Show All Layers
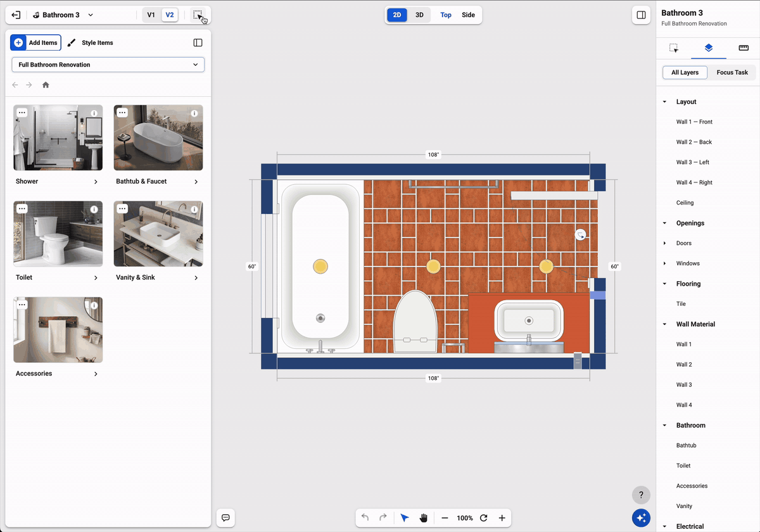760x532 pixels. click(685, 72)
